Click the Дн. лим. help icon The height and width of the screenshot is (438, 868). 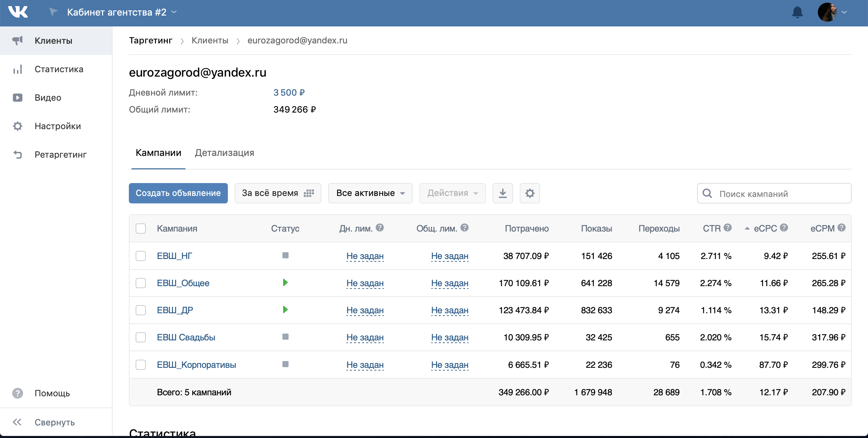pyautogui.click(x=380, y=227)
